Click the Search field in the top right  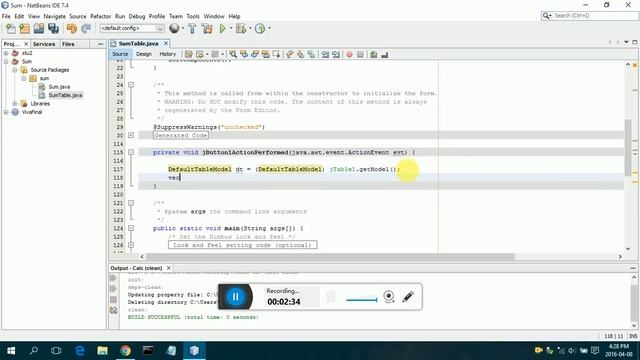tap(590, 16)
